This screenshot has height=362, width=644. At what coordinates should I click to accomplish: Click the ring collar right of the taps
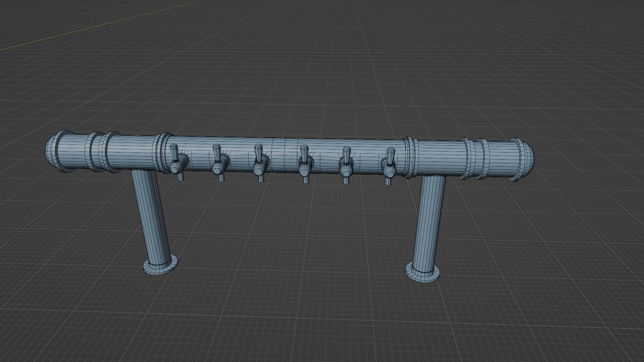[410, 158]
